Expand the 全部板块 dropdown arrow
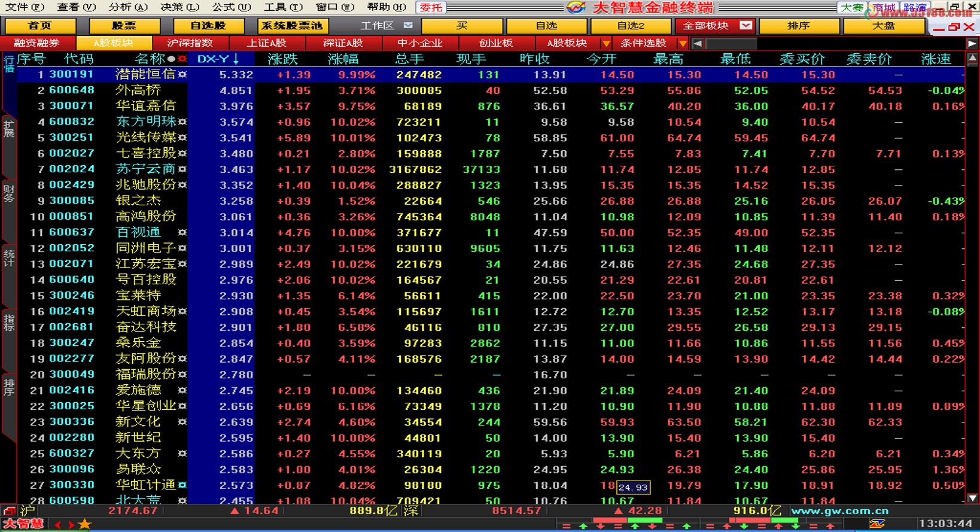Screen dimensions: 980x532 [745, 26]
